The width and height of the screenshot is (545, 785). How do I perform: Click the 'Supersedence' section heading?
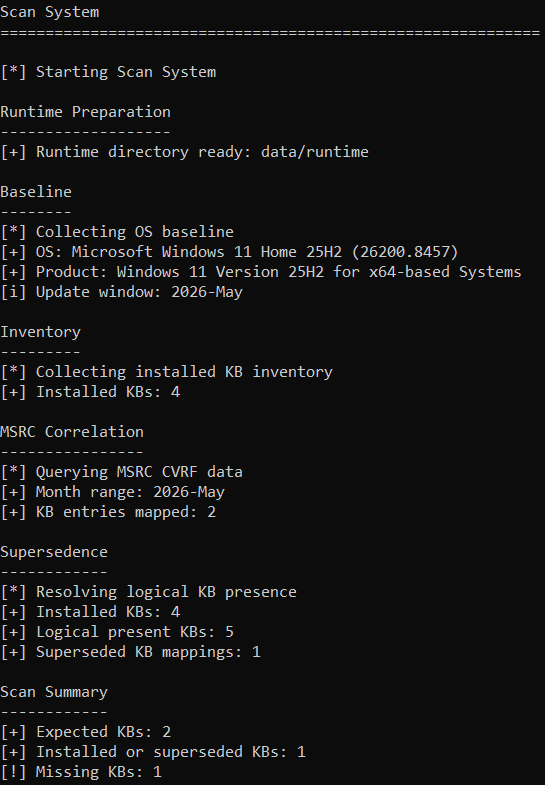(x=54, y=552)
